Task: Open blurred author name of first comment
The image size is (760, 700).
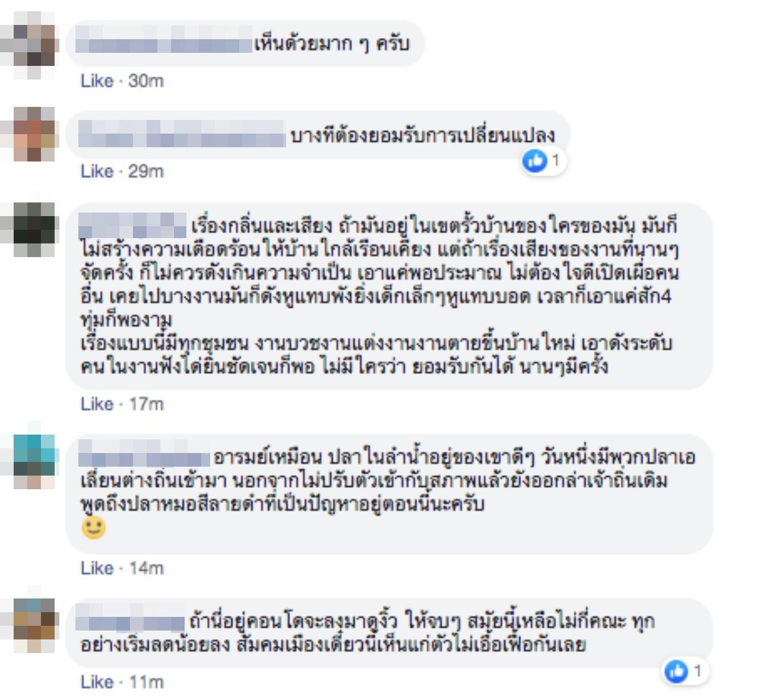Action: [x=164, y=44]
